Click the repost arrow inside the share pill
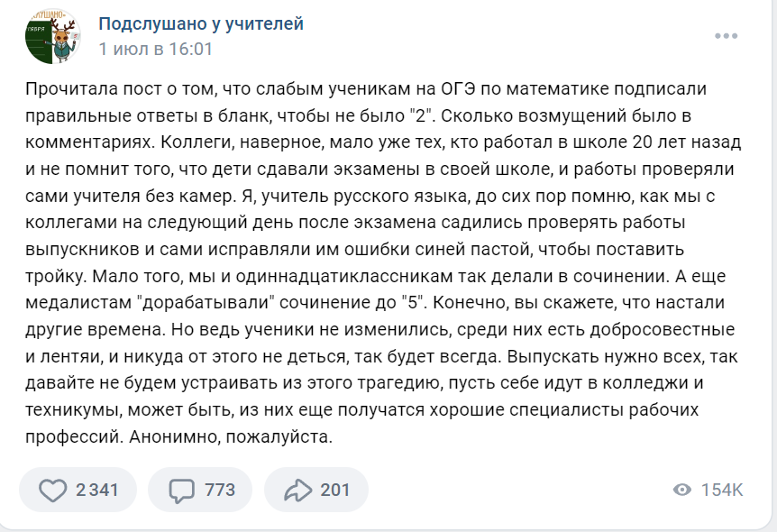This screenshot has width=777, height=532. [298, 490]
